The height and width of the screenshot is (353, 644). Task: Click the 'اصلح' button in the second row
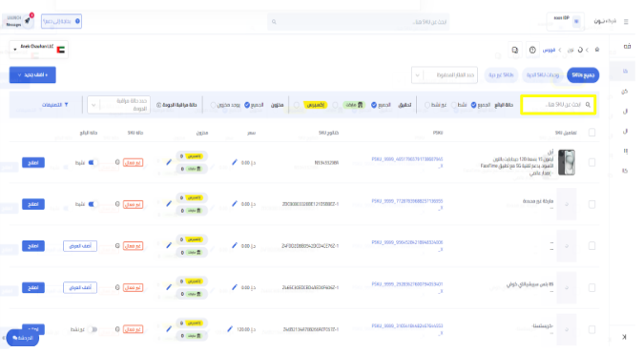33,204
